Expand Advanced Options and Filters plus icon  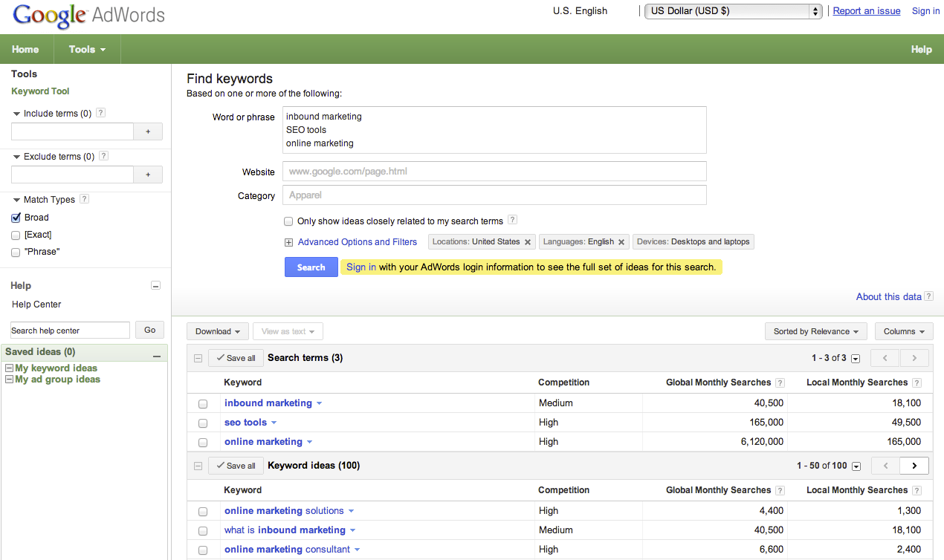tap(288, 242)
